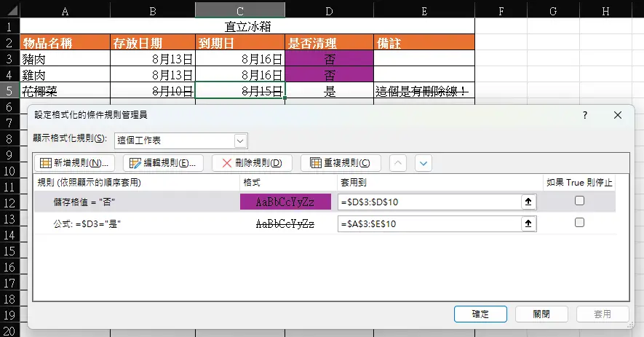The height and width of the screenshot is (337, 644).
Task: Click the =$D$3:$D$10 applies-to field
Action: point(429,202)
